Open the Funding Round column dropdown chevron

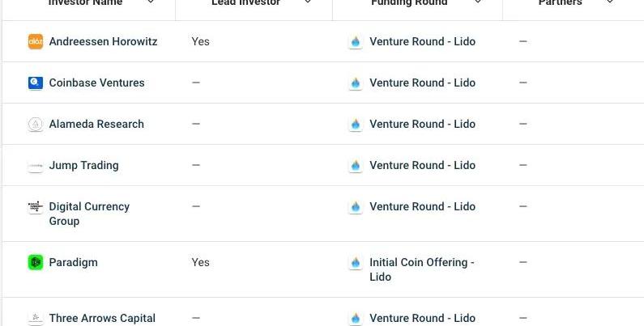pos(478,2)
